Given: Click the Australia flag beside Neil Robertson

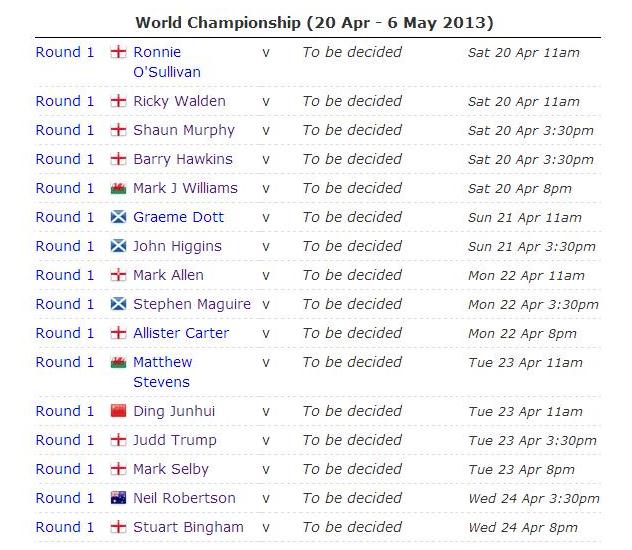Looking at the screenshot, I should 119,498.
